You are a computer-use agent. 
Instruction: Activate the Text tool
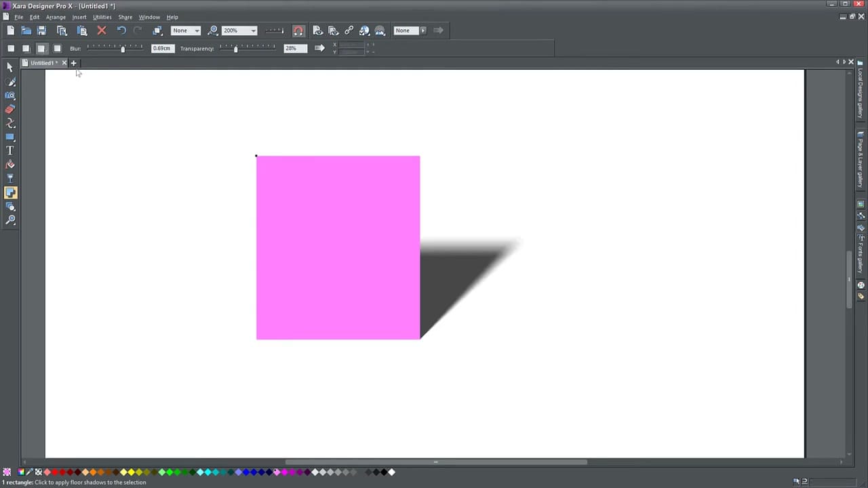point(10,150)
